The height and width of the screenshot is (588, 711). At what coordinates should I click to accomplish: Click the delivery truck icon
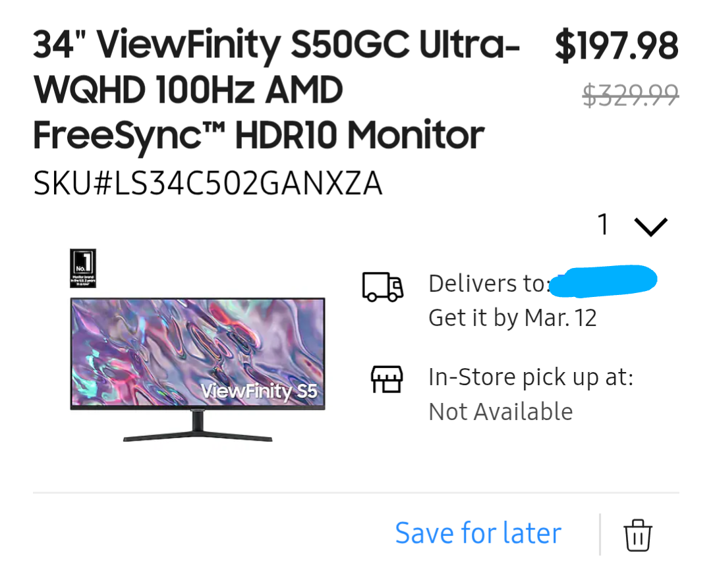pyautogui.click(x=383, y=286)
